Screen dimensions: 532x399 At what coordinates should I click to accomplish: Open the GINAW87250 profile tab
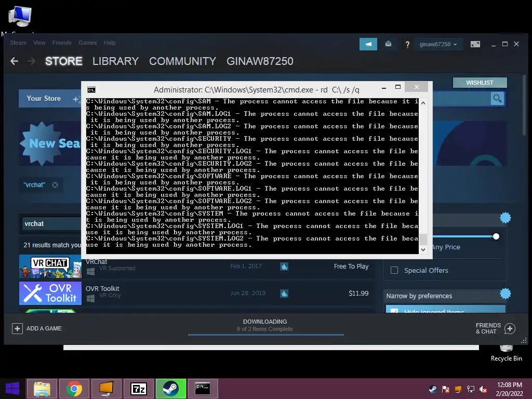pyautogui.click(x=260, y=61)
